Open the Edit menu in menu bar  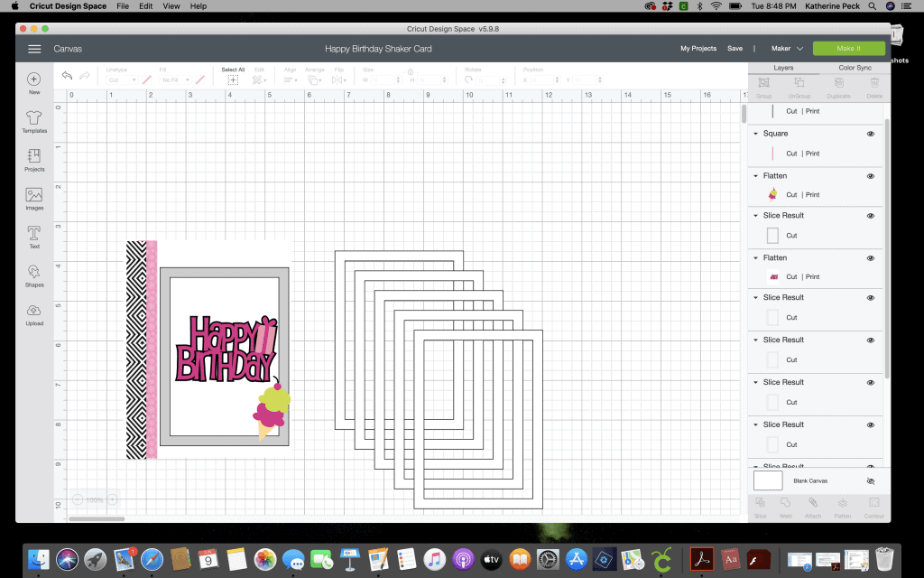tap(145, 6)
